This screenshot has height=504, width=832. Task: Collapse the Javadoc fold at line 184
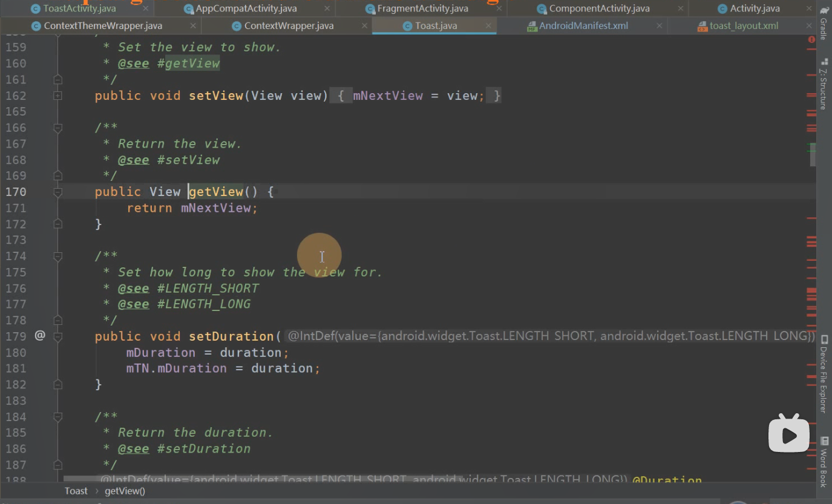click(57, 416)
